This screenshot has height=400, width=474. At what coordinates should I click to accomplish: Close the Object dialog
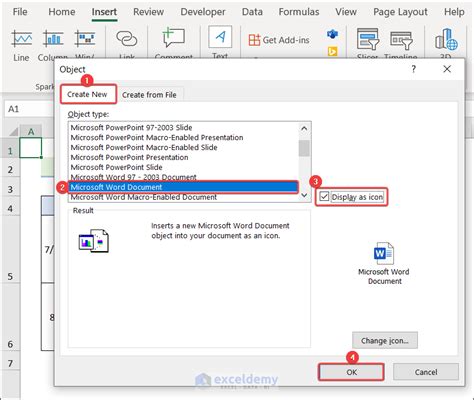tap(447, 69)
